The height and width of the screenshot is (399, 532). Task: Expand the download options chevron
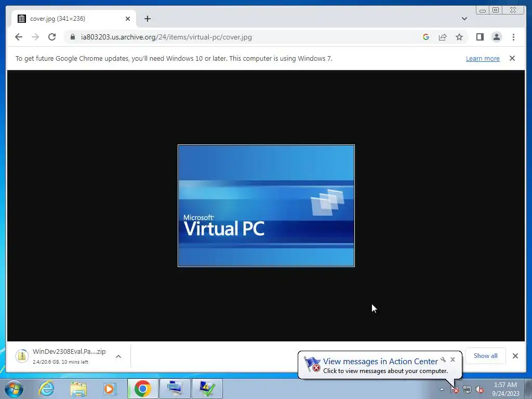tap(118, 356)
